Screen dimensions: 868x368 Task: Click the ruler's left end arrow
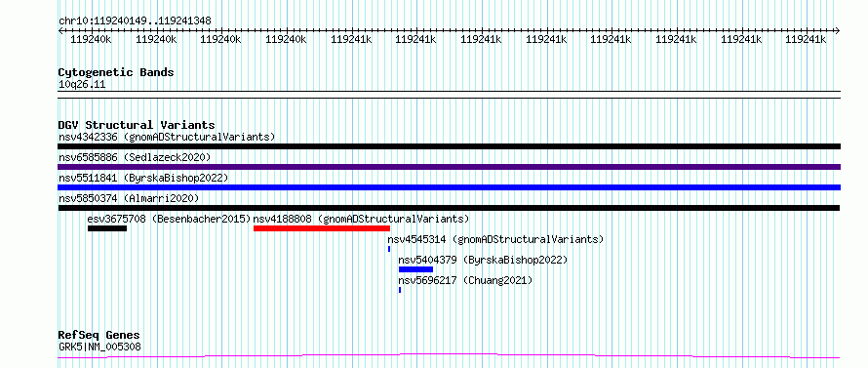click(61, 30)
